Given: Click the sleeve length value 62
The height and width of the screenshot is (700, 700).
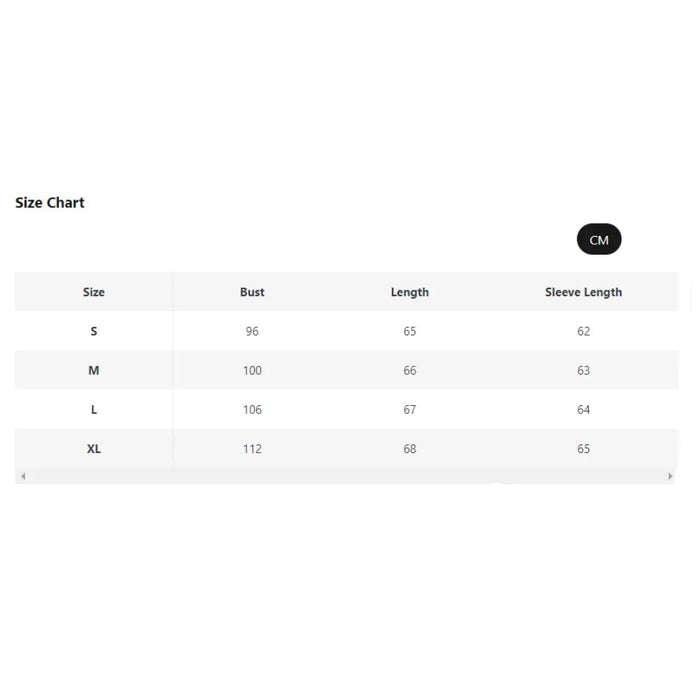Looking at the screenshot, I should [583, 331].
